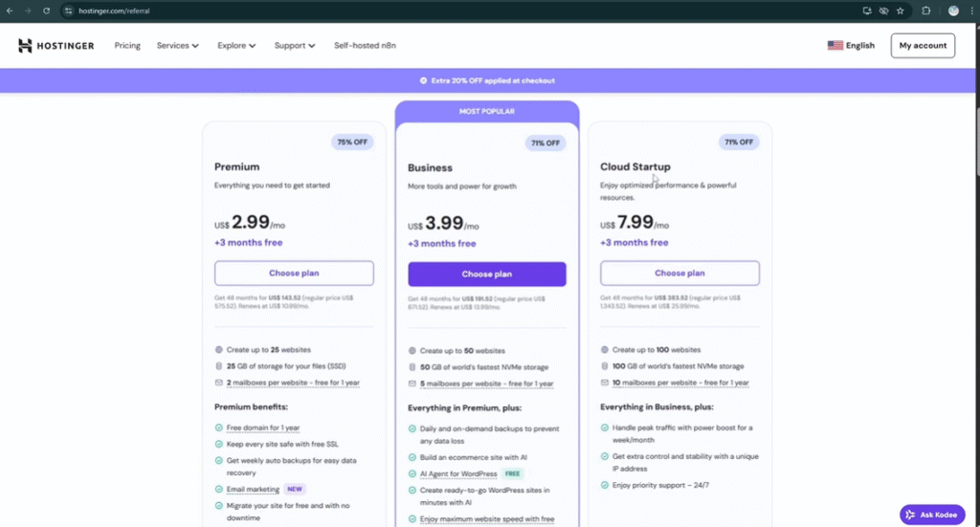Click the US flag language icon

tap(835, 45)
